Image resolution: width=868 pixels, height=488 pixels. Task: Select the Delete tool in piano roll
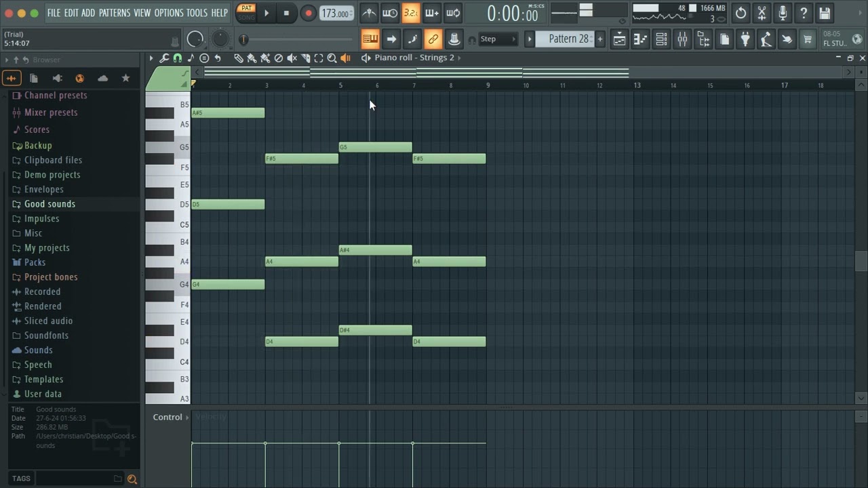pyautogui.click(x=278, y=58)
